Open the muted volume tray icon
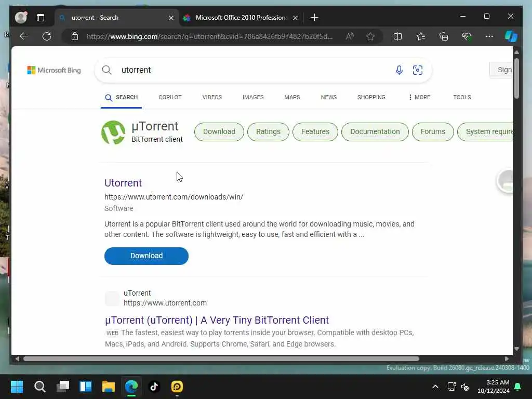The image size is (532, 399). (x=465, y=387)
